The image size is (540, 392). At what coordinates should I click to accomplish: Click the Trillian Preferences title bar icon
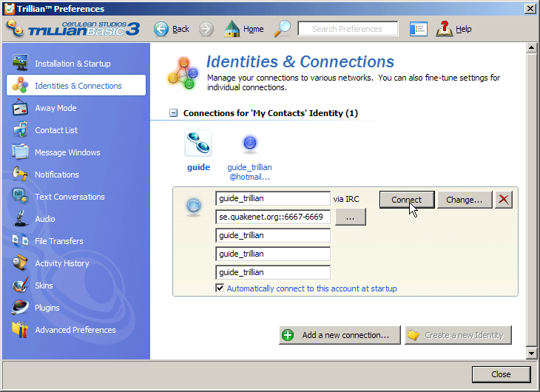10,9
